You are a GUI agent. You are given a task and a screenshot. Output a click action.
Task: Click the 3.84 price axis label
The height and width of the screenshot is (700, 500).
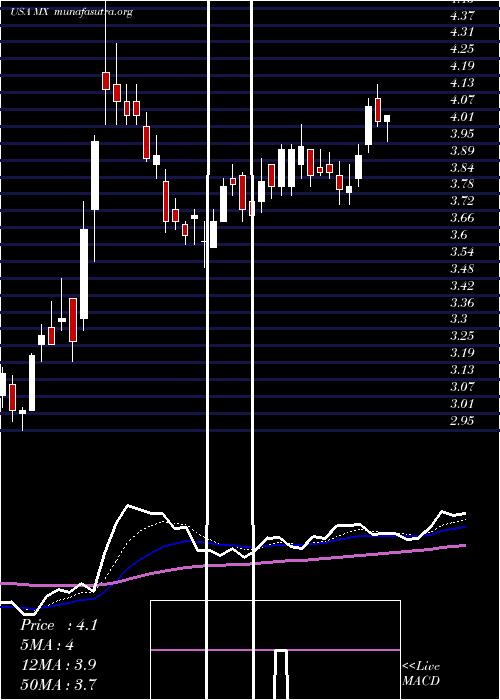click(x=462, y=167)
